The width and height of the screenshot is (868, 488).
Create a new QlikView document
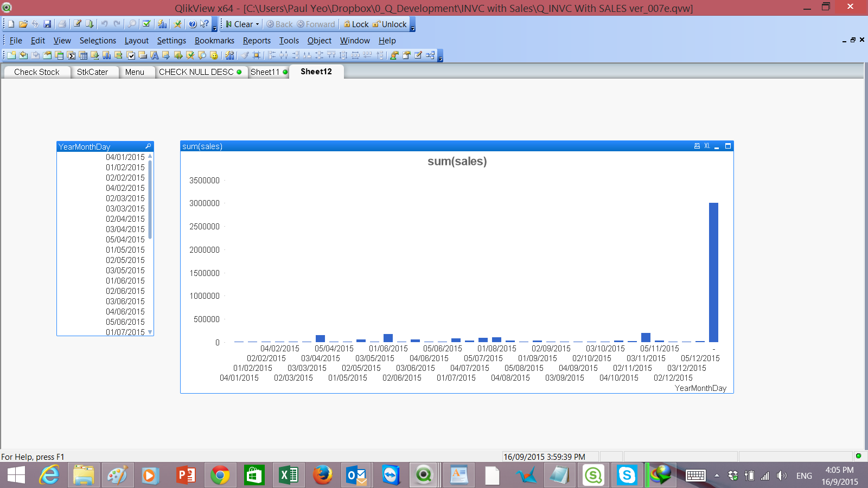[x=11, y=24]
